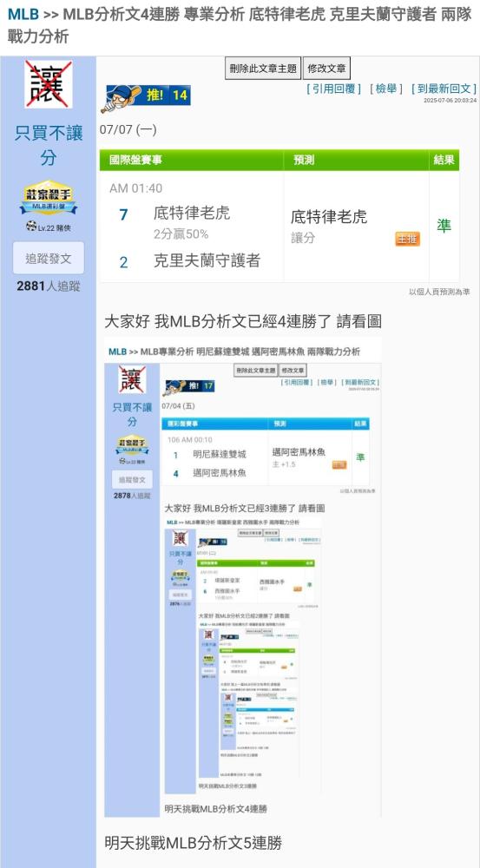Viewport: 480px width, 868px height.
Task: Select the 克里夫蘭守護者 team name
Action: pyautogui.click(x=207, y=260)
